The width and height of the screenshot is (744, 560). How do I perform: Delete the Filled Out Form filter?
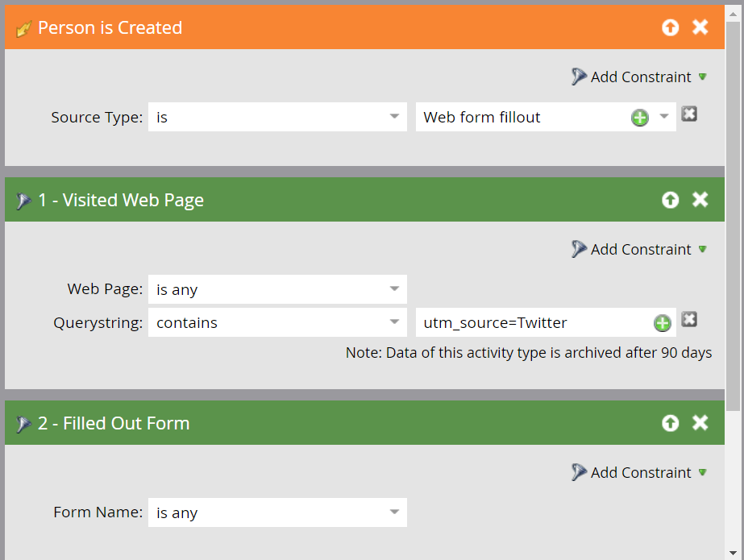point(700,423)
